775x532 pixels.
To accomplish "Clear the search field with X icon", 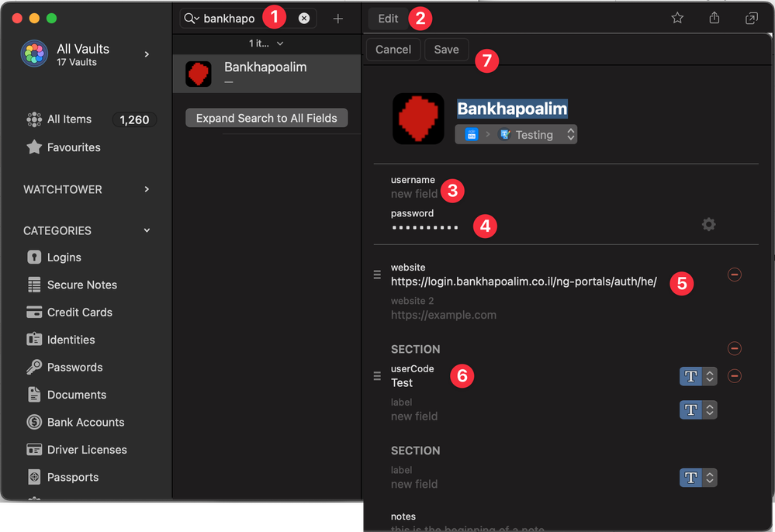I will (x=304, y=19).
